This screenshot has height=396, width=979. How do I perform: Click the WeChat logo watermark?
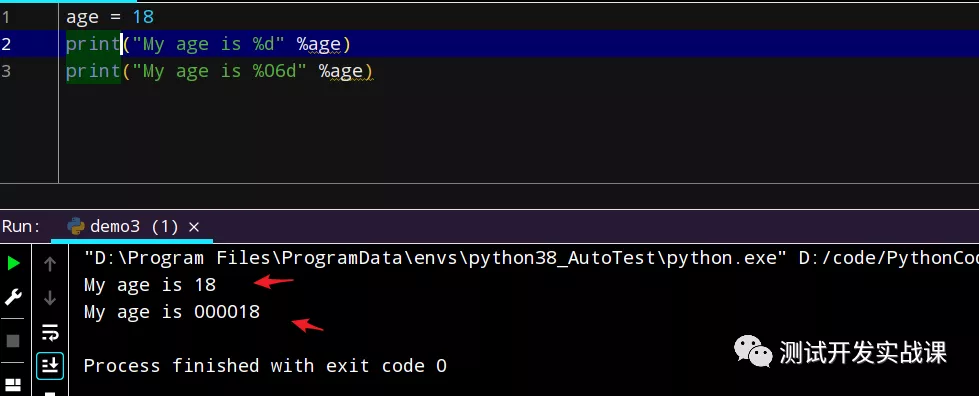[x=752, y=352]
